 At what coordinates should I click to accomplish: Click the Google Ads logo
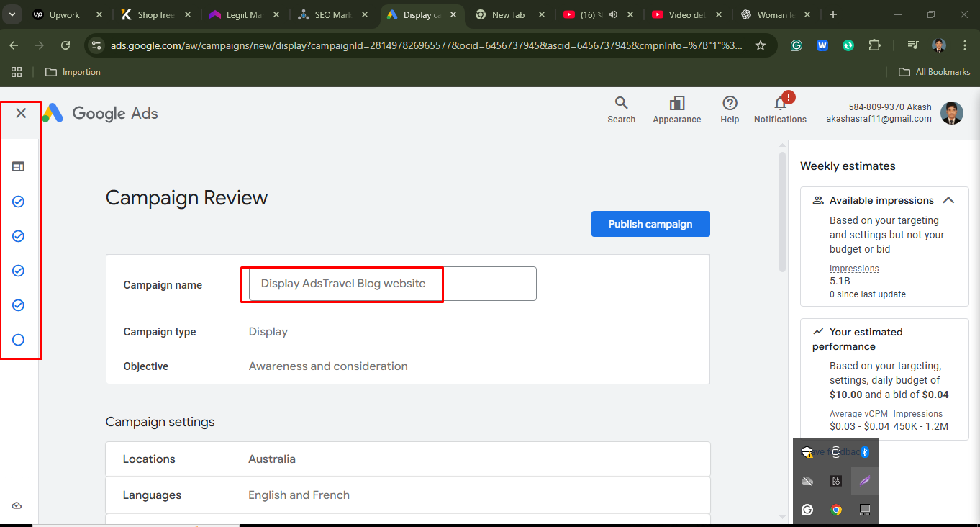click(101, 112)
